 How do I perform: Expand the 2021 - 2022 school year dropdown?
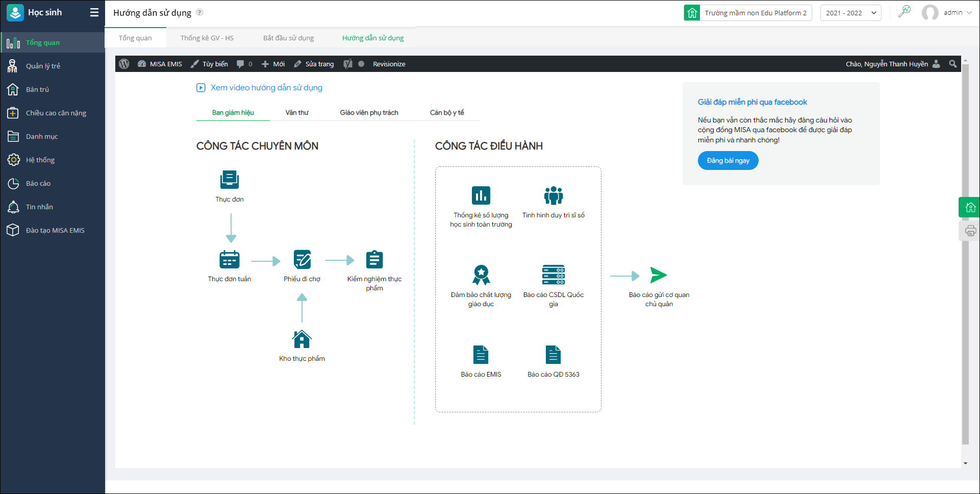(x=850, y=13)
